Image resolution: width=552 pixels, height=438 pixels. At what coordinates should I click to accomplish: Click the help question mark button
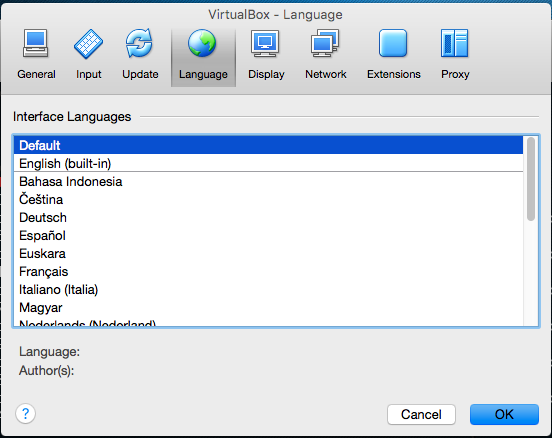point(25,413)
